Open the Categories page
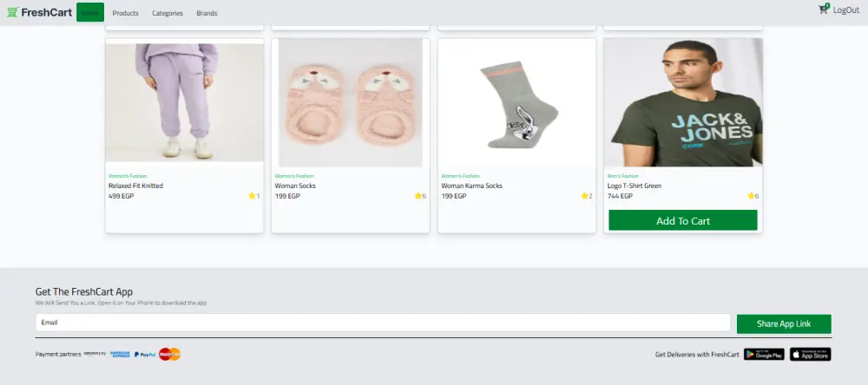 point(168,13)
